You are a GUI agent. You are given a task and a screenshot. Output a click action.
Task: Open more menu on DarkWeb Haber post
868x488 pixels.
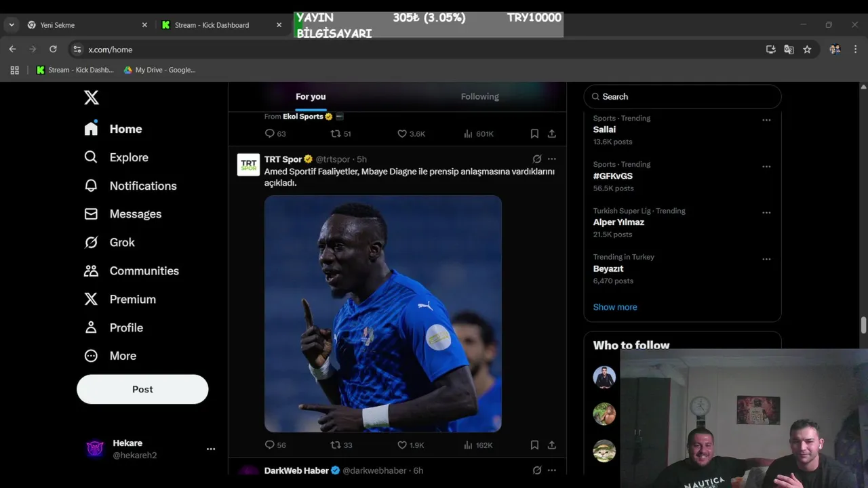point(552,470)
